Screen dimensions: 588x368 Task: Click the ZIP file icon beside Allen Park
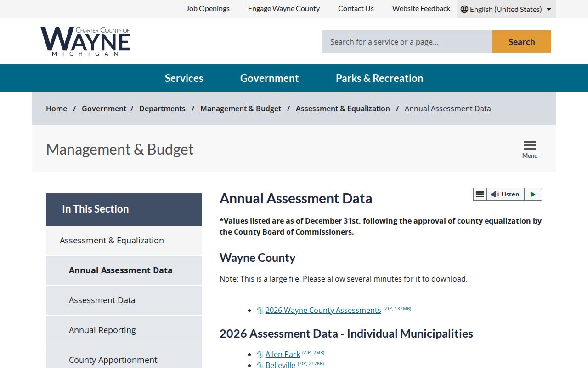(x=260, y=355)
